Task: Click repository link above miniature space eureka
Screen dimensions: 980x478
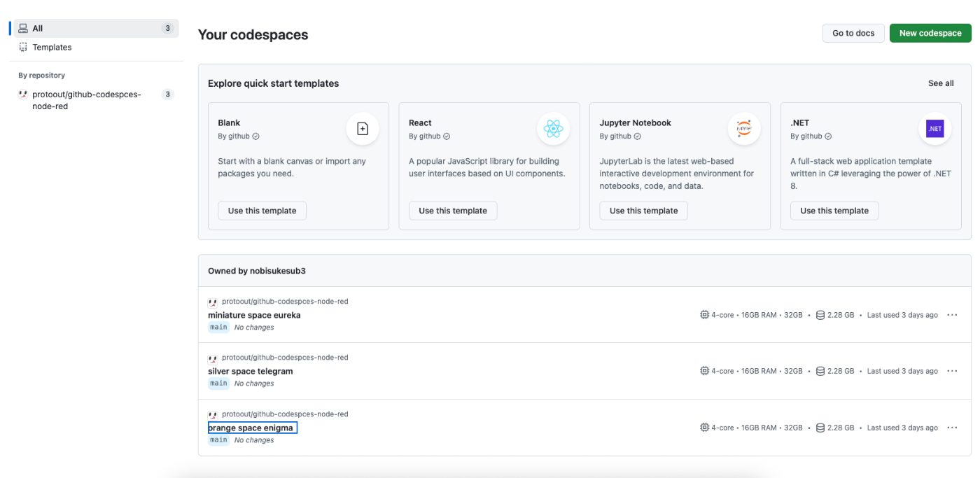Action: pyautogui.click(x=285, y=302)
